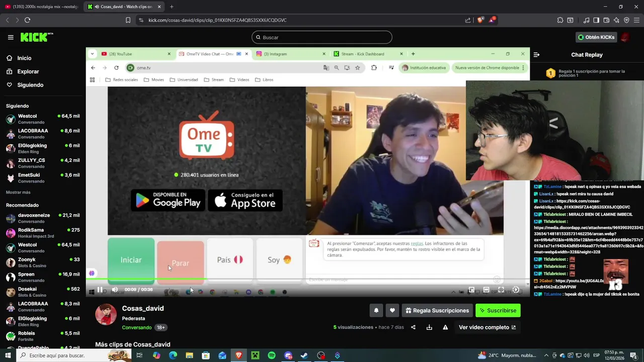
Task: Seek in the clip progress bar
Action: pos(308,279)
